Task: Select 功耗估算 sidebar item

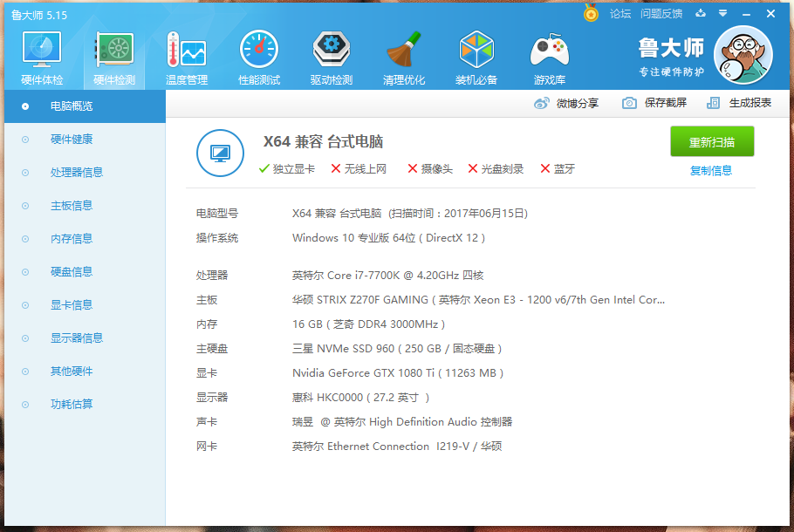Action: point(86,405)
